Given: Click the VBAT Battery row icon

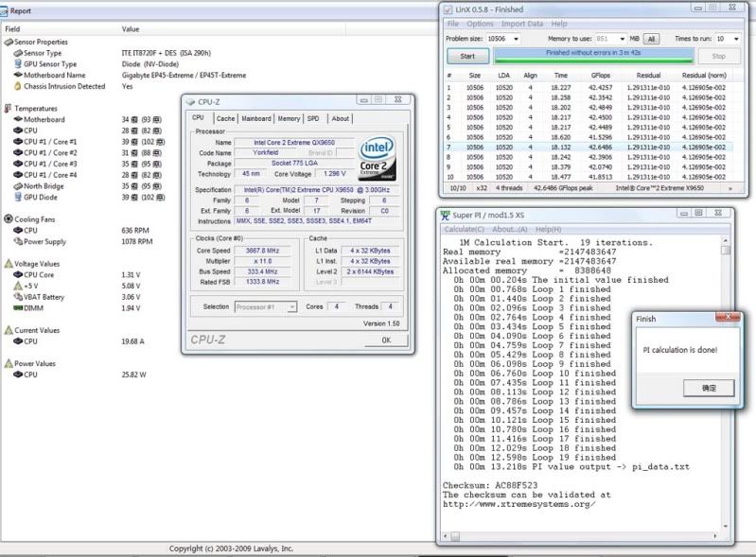Looking at the screenshot, I should point(18,297).
